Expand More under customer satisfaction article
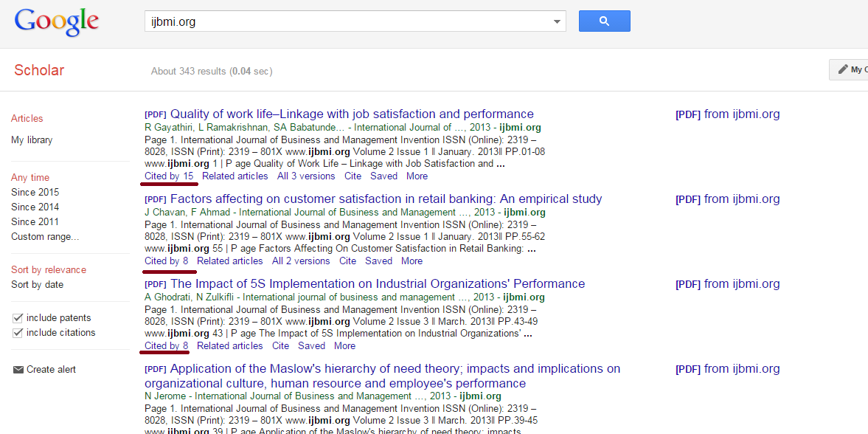Viewport: 868px width, 434px height. [412, 261]
